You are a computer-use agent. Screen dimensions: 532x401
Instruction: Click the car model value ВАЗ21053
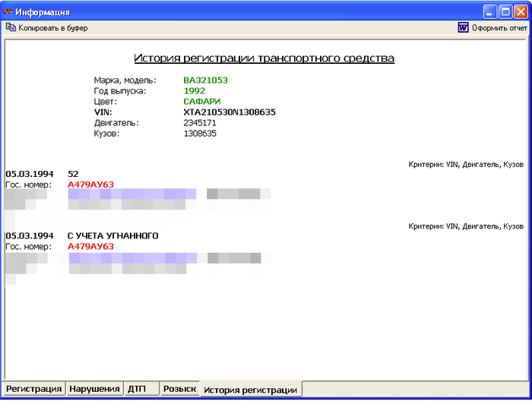click(x=205, y=80)
